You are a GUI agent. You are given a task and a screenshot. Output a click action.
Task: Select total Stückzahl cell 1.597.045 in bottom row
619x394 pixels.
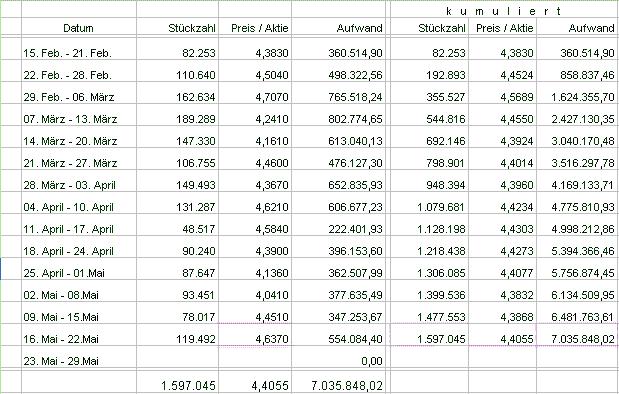pos(178,385)
